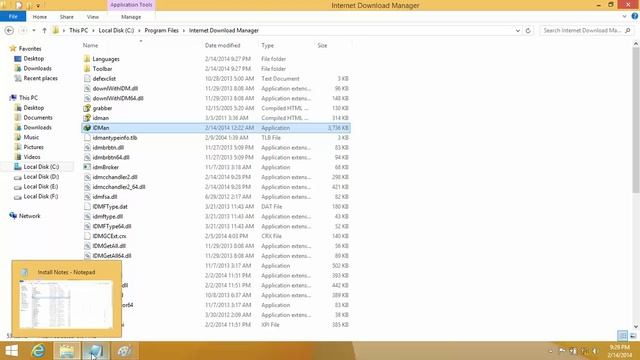Click the volume icon in system tray
This screenshot has height=360, width=640.
click(x=595, y=351)
